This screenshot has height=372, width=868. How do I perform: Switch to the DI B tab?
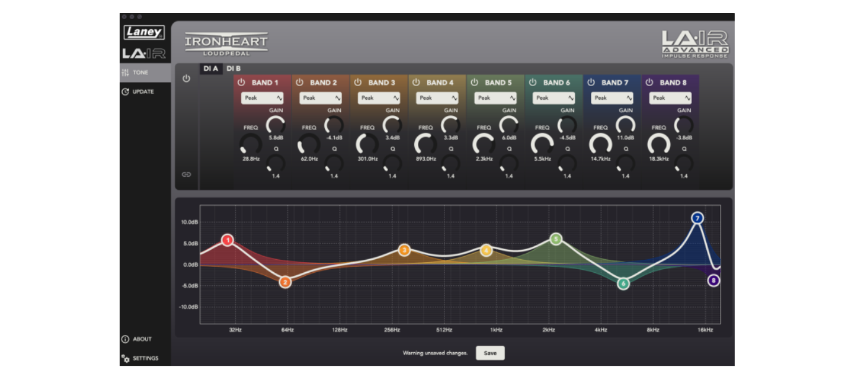click(234, 69)
